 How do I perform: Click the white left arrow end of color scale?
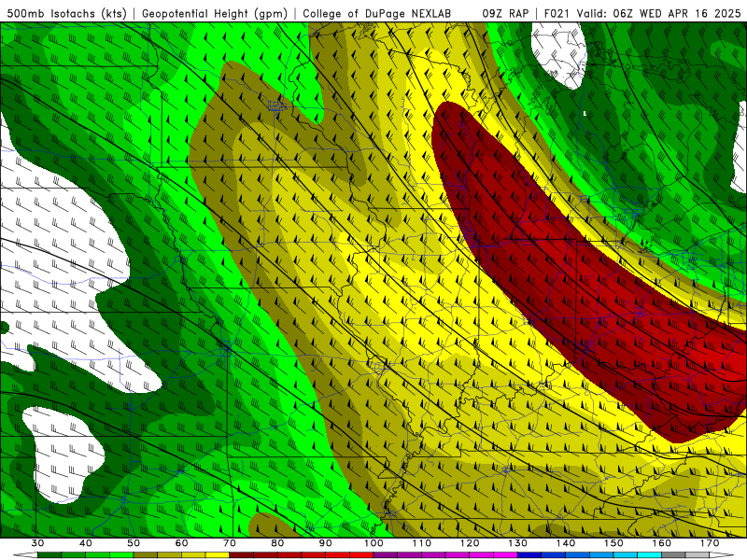(x=26, y=554)
